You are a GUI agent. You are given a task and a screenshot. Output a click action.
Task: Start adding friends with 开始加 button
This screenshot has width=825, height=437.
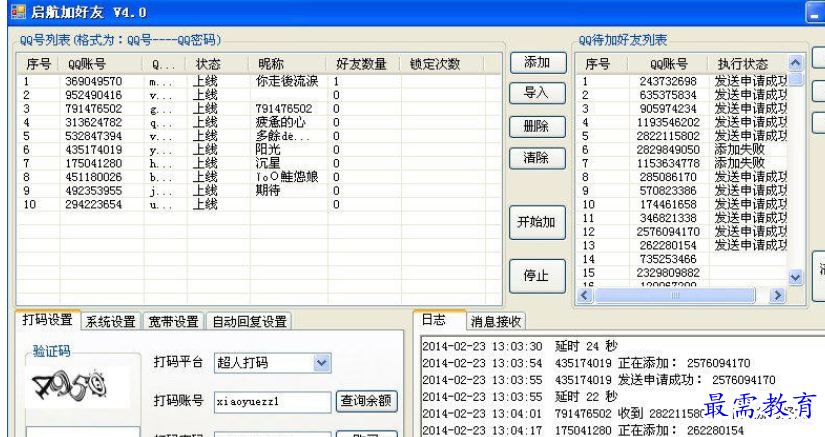pos(538,222)
